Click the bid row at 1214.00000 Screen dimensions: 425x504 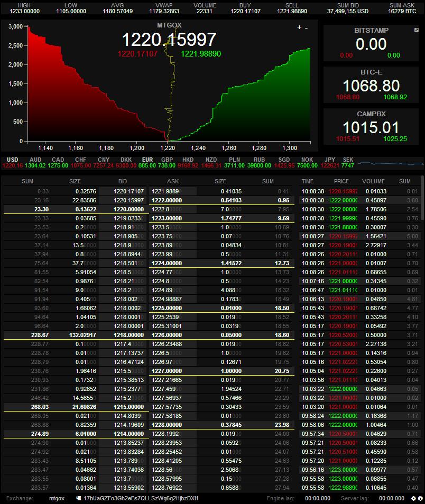pos(76,434)
